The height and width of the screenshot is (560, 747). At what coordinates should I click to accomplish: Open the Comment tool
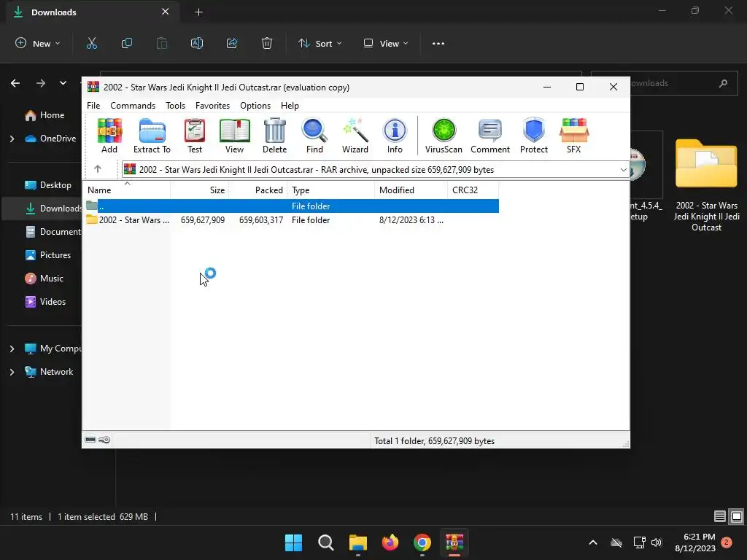coord(490,136)
